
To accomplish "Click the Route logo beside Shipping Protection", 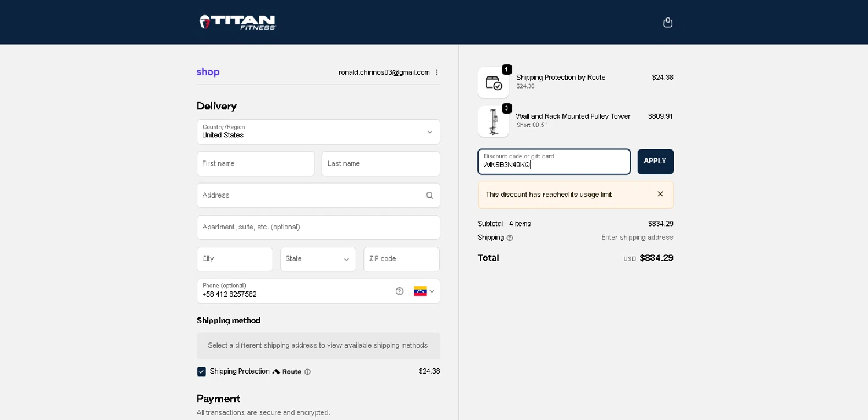I will [x=287, y=372].
